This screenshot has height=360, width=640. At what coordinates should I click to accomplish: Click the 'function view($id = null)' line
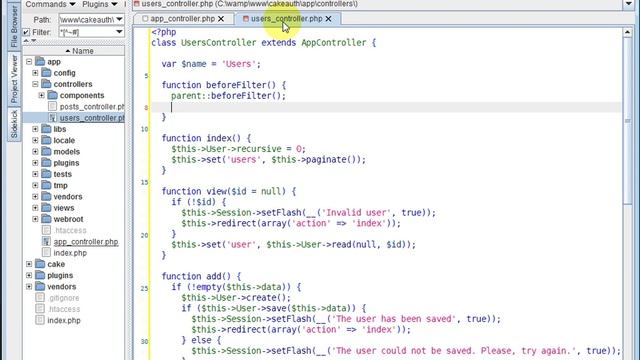(229, 191)
